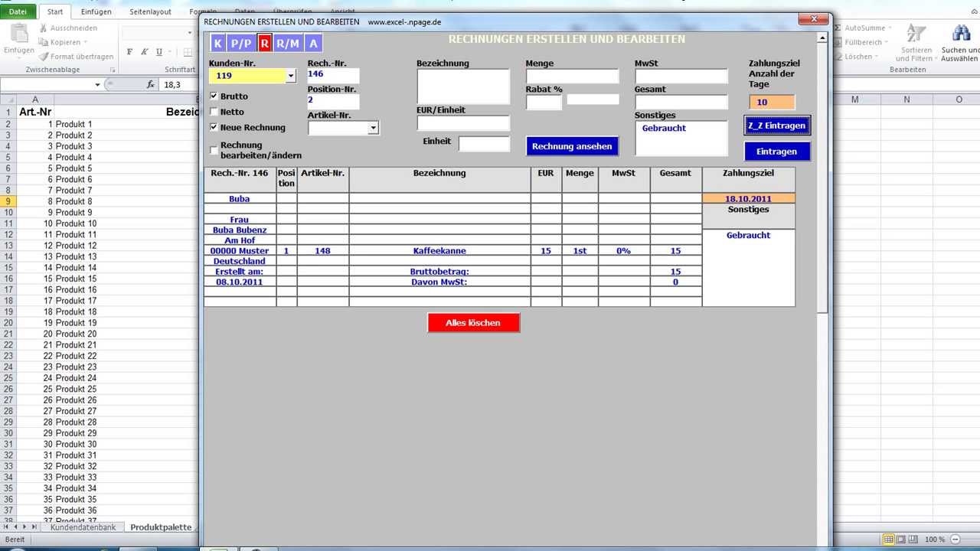Viewport: 980px width, 551px height.
Task: Open the Kundendatenbank sheet tab
Action: click(x=83, y=527)
